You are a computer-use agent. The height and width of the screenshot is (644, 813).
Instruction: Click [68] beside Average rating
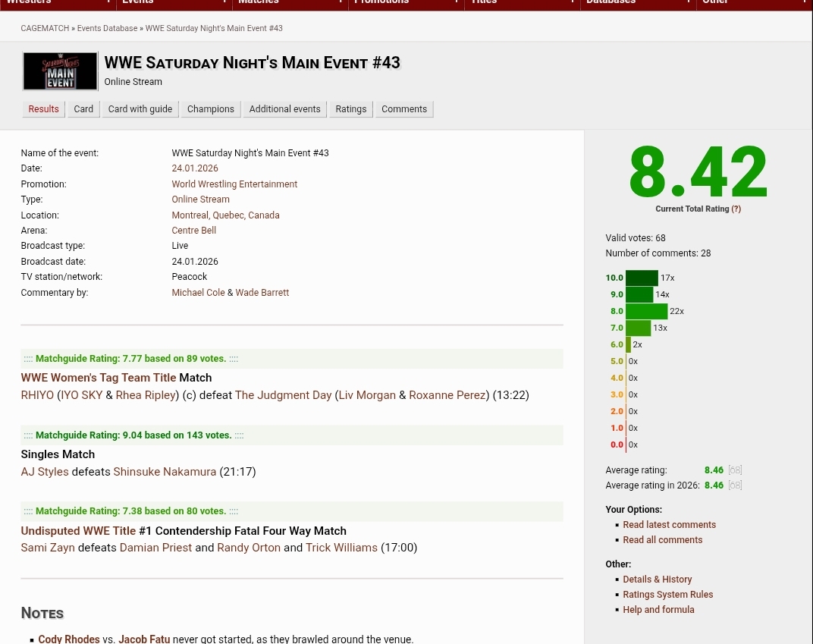pos(735,470)
